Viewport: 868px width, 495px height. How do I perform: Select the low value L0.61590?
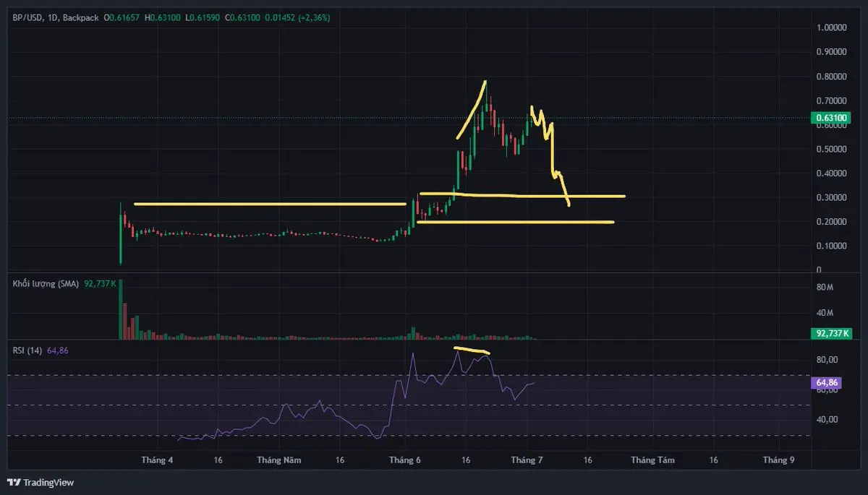203,17
